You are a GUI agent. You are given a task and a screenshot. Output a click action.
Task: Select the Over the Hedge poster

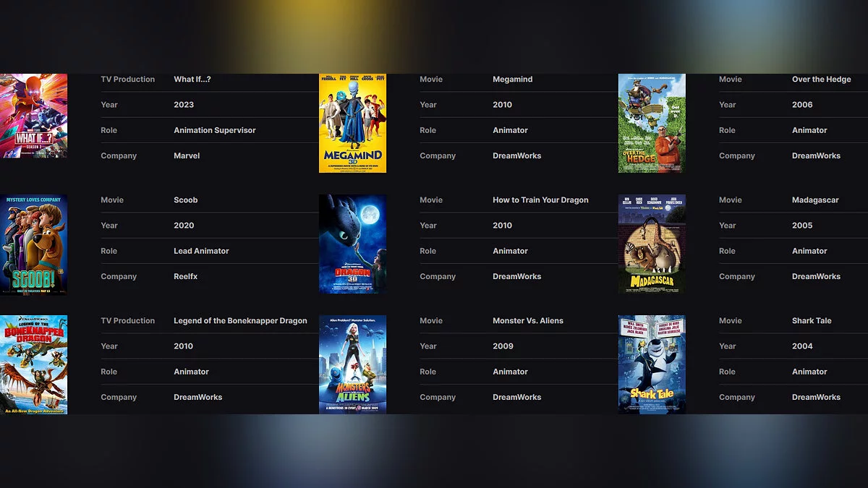[x=652, y=123]
